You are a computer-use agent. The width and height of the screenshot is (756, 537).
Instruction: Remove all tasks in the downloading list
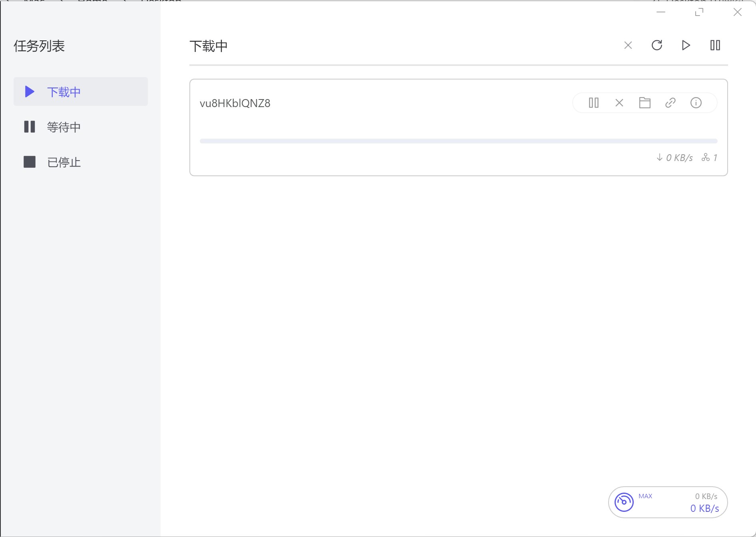click(x=628, y=45)
